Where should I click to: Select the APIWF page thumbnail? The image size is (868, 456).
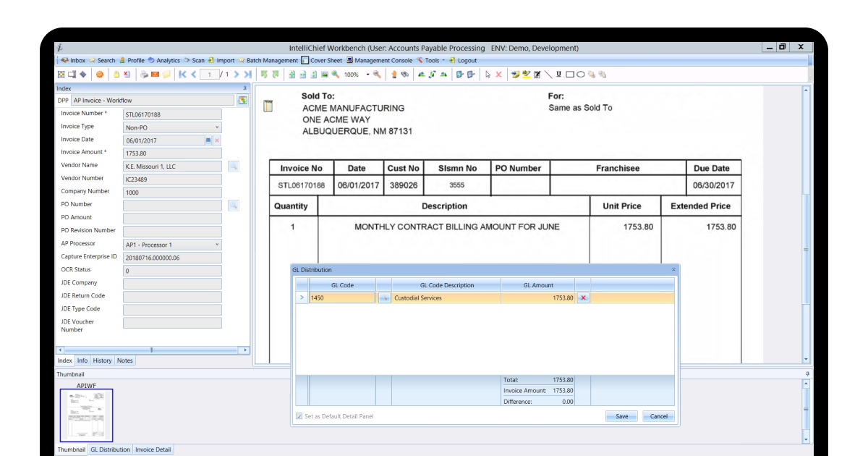tap(86, 415)
